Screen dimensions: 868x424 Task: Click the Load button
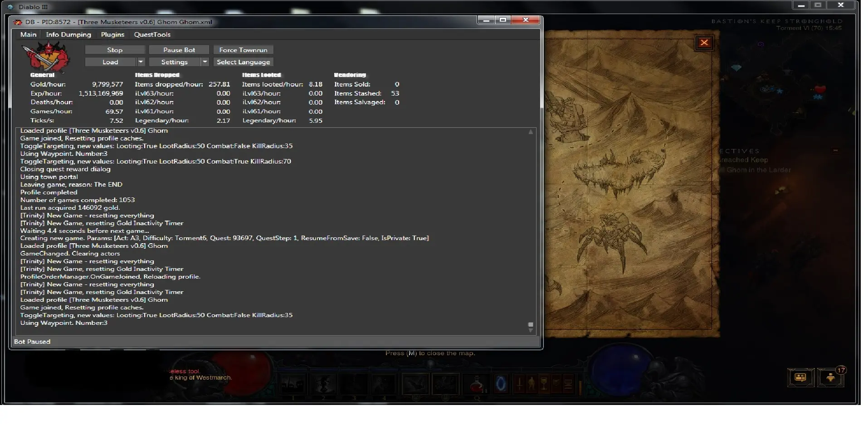pyautogui.click(x=110, y=62)
